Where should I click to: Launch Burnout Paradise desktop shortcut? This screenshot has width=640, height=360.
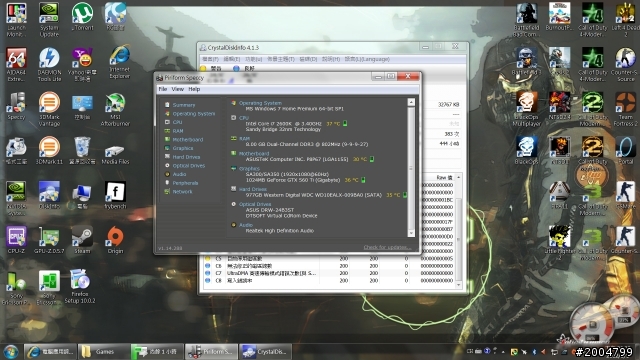click(560, 17)
